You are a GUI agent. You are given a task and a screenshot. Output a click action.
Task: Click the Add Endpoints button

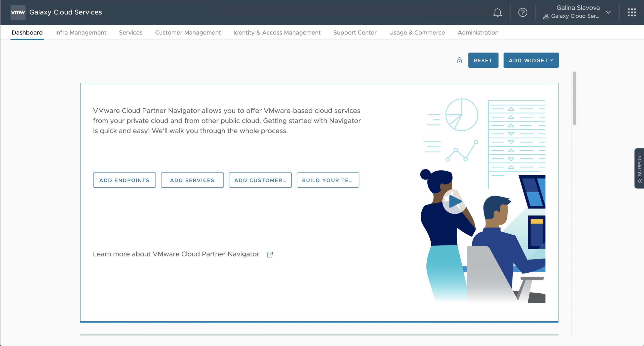coord(124,180)
